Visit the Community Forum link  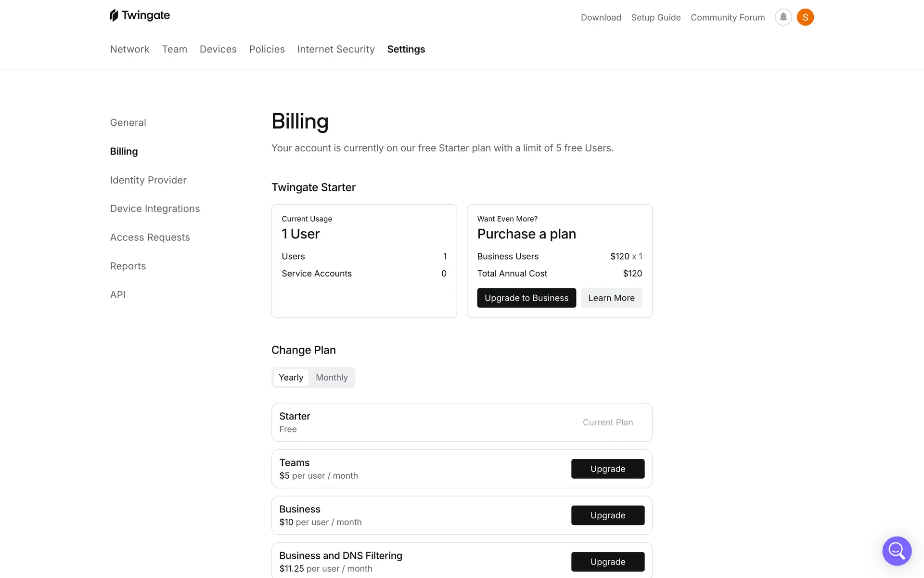pyautogui.click(x=728, y=17)
